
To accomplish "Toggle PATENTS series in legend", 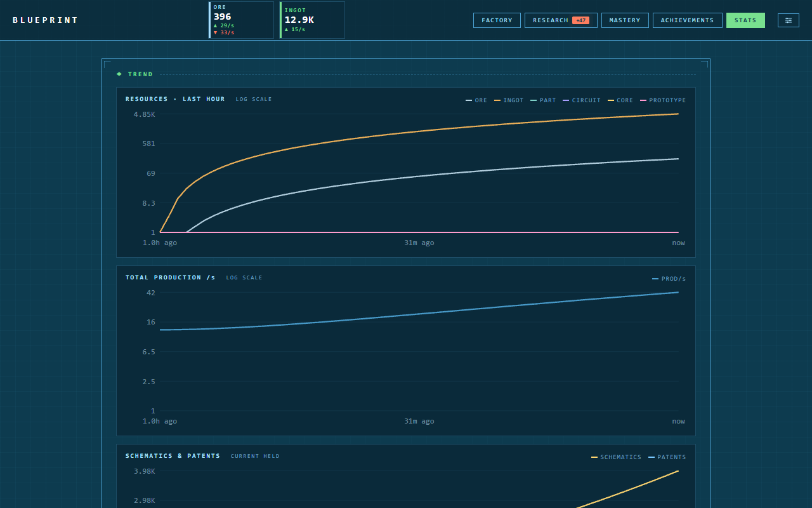I will [667, 457].
